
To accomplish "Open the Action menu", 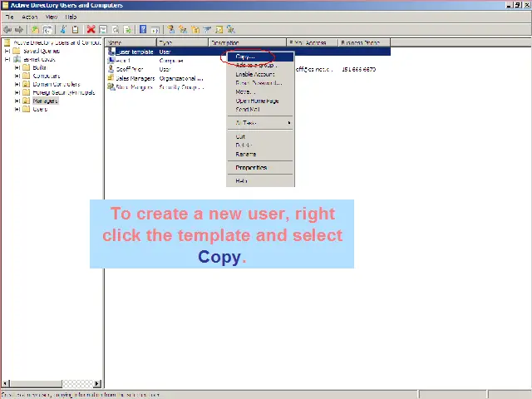I will (x=30, y=17).
